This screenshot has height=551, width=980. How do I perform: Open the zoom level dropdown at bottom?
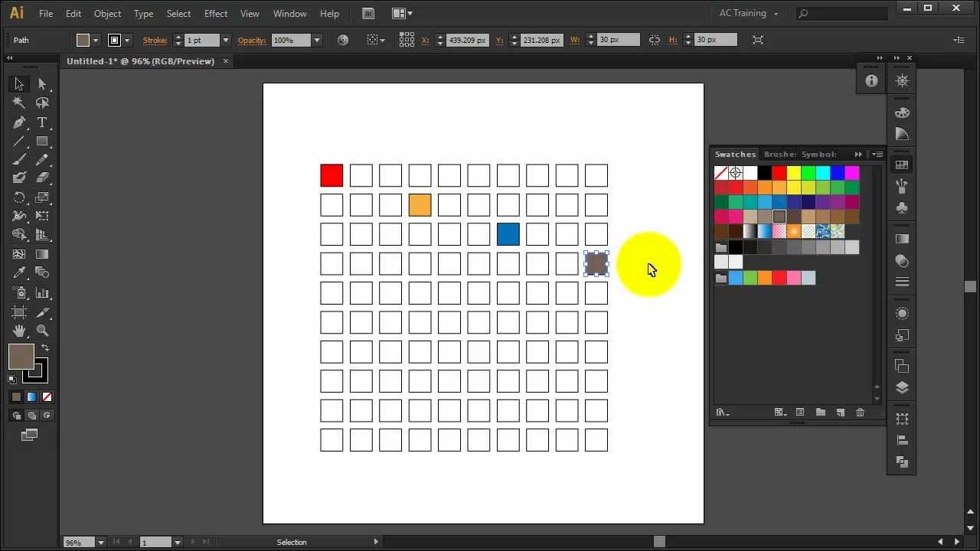point(100,542)
